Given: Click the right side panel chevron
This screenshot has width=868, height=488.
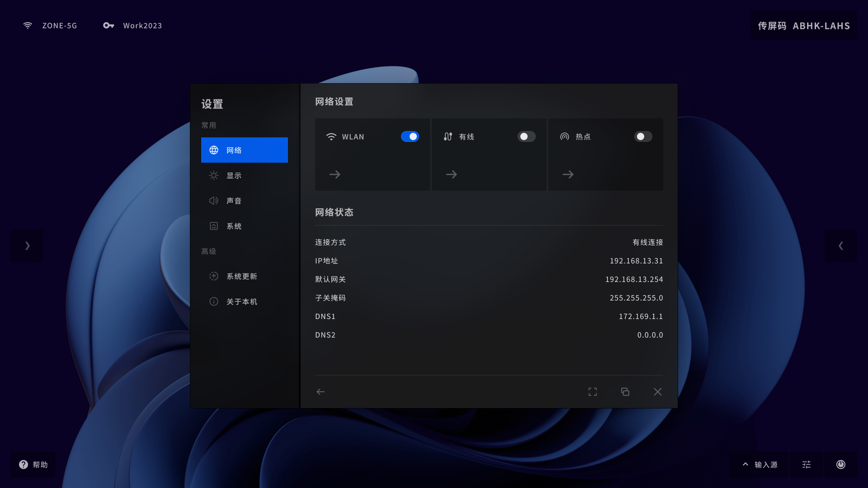Looking at the screenshot, I should pos(840,246).
